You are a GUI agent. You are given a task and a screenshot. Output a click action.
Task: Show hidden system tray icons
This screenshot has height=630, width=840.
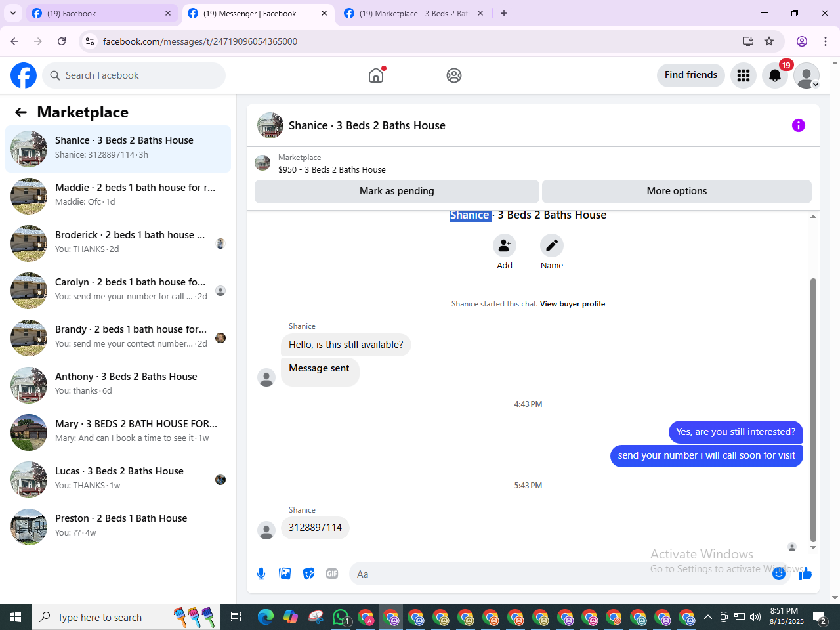point(707,617)
